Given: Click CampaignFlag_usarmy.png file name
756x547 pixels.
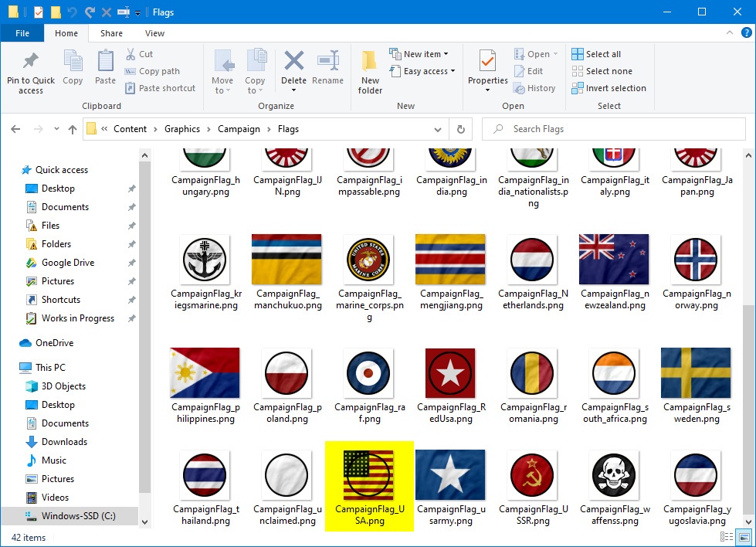Looking at the screenshot, I should (451, 515).
